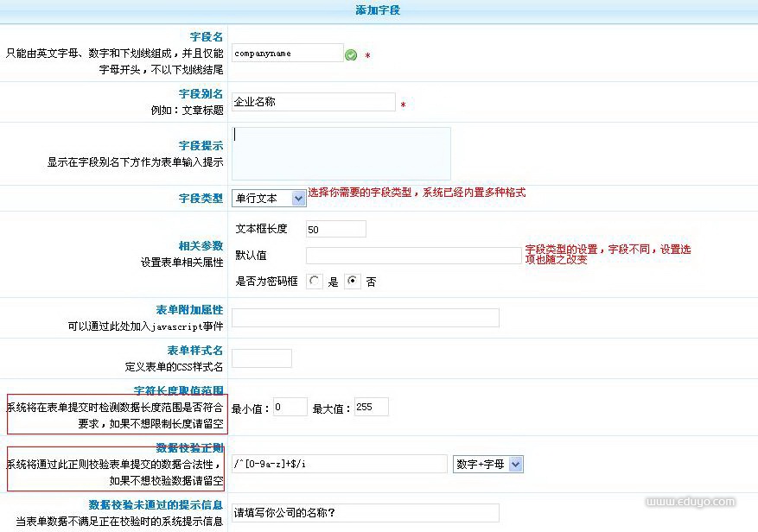758x532 pixels.
Task: Click the 数据校验未通过的提示信息 input field
Action: point(365,513)
